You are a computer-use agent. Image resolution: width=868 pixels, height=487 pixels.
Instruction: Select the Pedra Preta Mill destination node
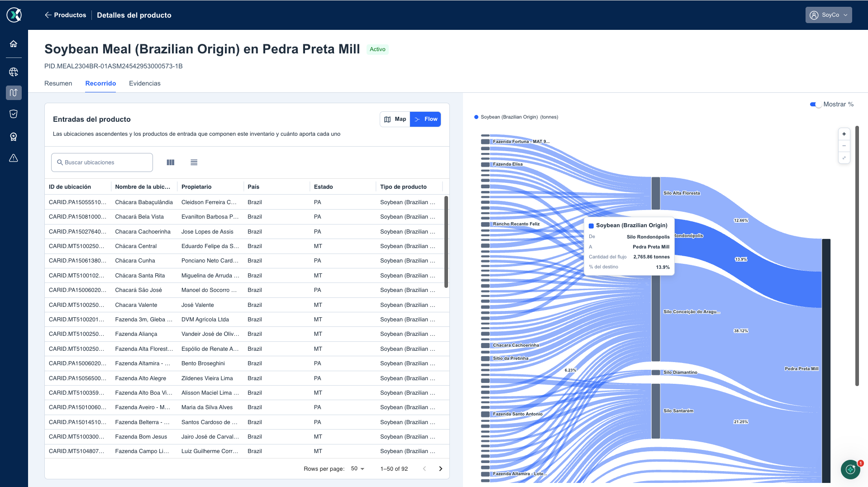coord(826,361)
